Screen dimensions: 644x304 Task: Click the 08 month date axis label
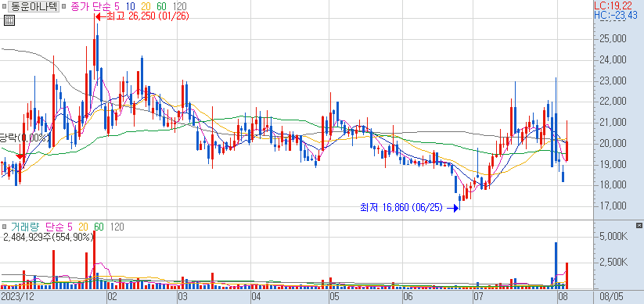[563, 296]
